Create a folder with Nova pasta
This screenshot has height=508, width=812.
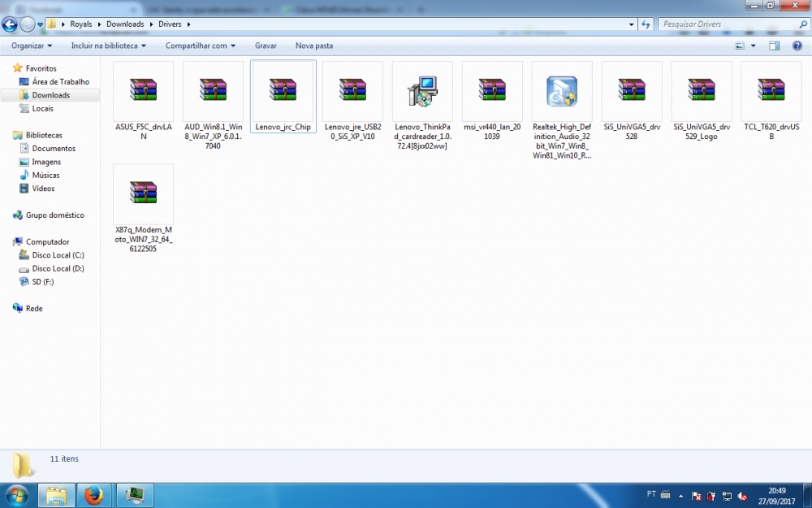tap(314, 46)
